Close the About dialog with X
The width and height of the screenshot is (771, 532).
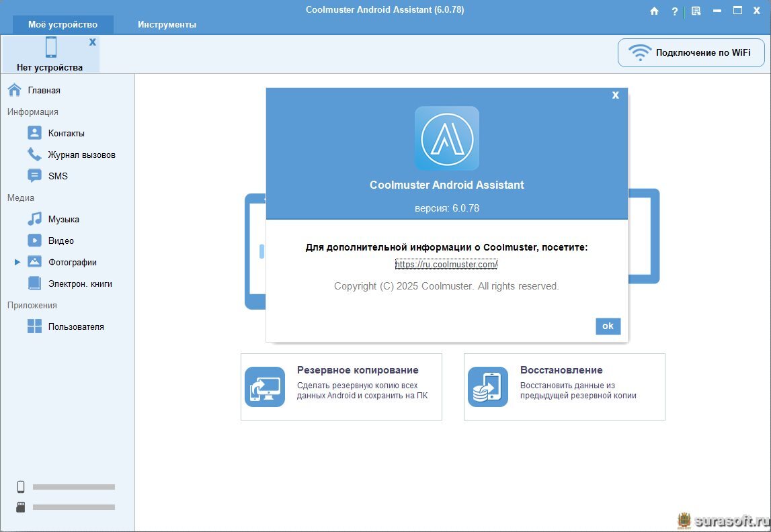click(x=615, y=95)
